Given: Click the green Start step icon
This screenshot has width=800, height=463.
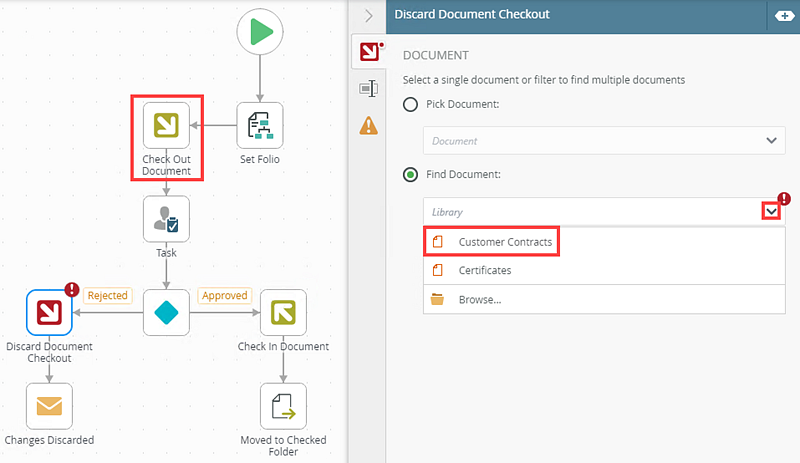Looking at the screenshot, I should point(260,32).
